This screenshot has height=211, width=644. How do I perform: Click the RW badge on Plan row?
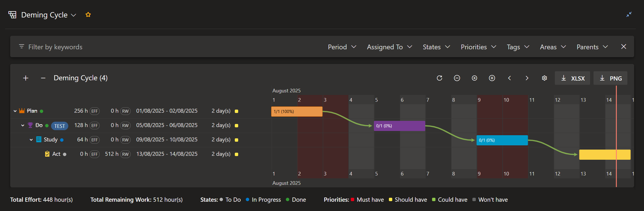[125, 111]
